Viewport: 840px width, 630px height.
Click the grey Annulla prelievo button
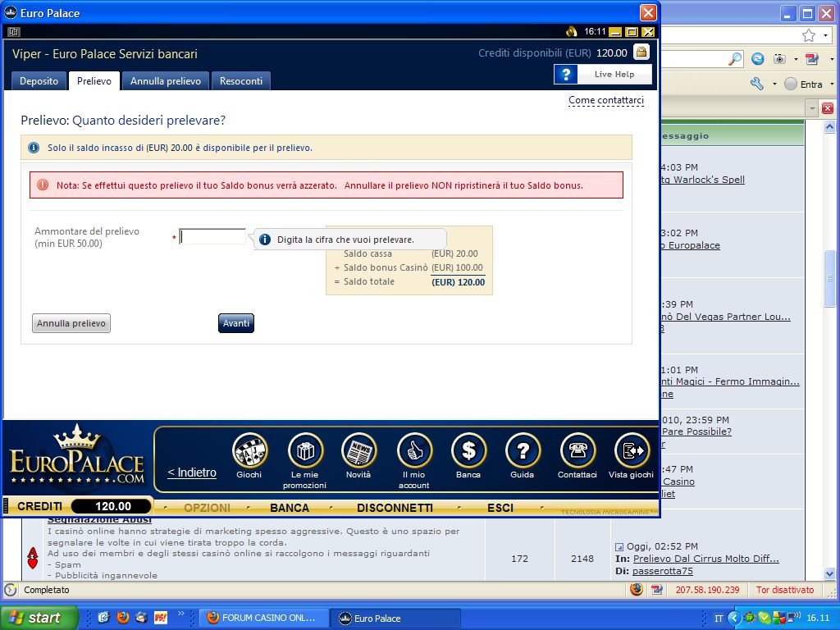[71, 323]
